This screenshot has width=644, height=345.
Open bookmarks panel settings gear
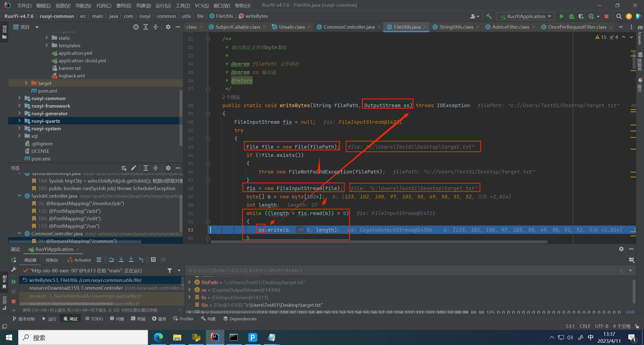168,168
